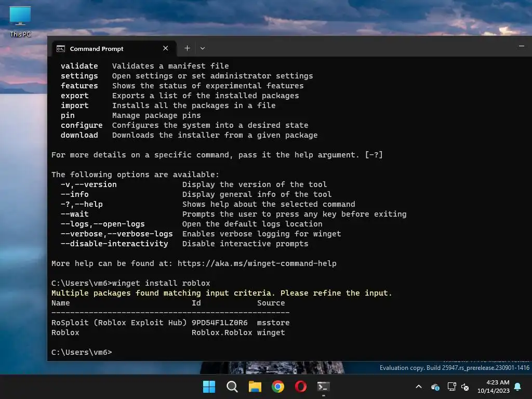Click the 'Roblox.Roblox' package Id
This screenshot has height=399, width=532.
[x=222, y=332]
